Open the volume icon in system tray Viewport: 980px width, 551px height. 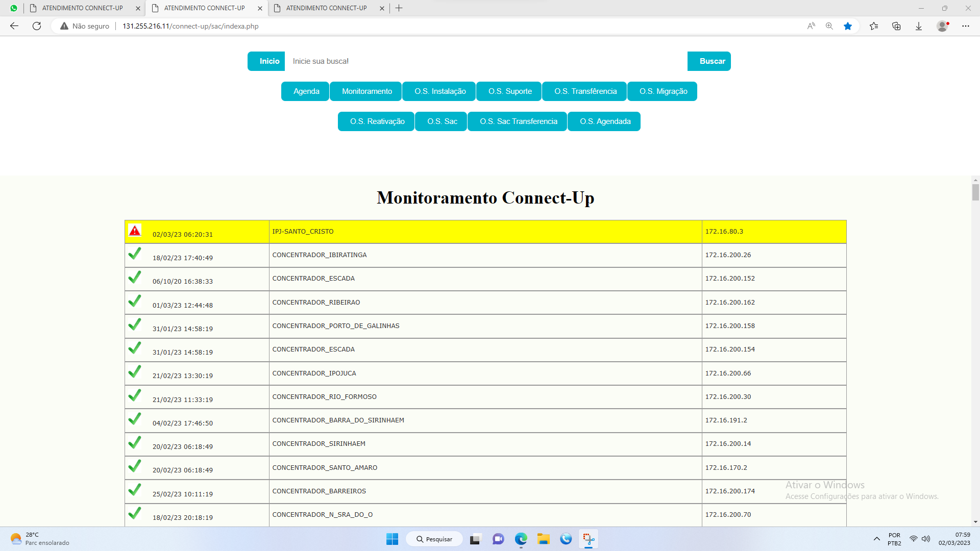click(926, 539)
